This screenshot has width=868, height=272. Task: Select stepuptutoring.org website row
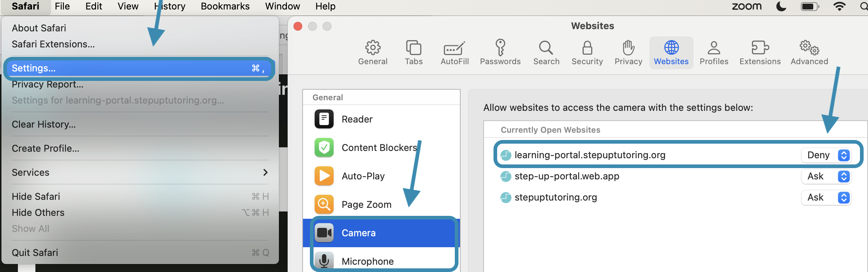[676, 197]
